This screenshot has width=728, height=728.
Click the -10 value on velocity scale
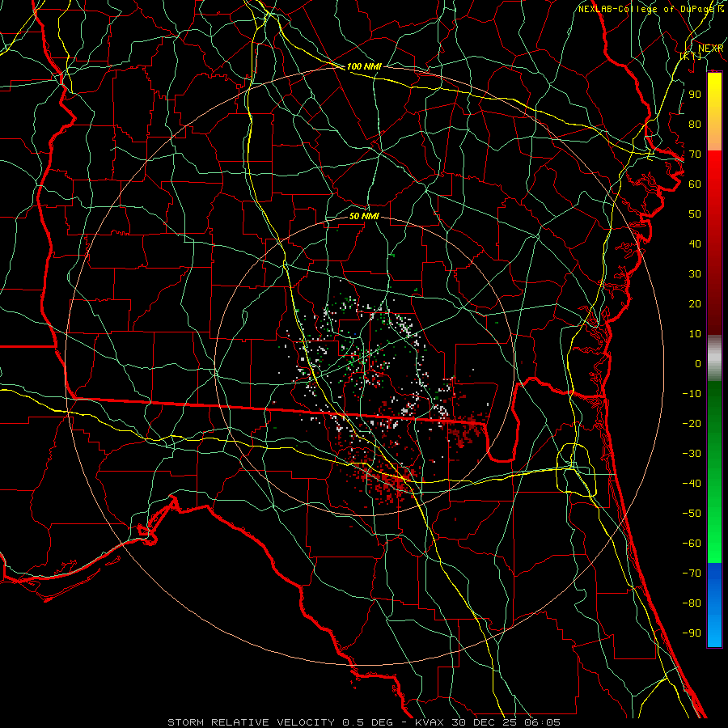(x=692, y=394)
